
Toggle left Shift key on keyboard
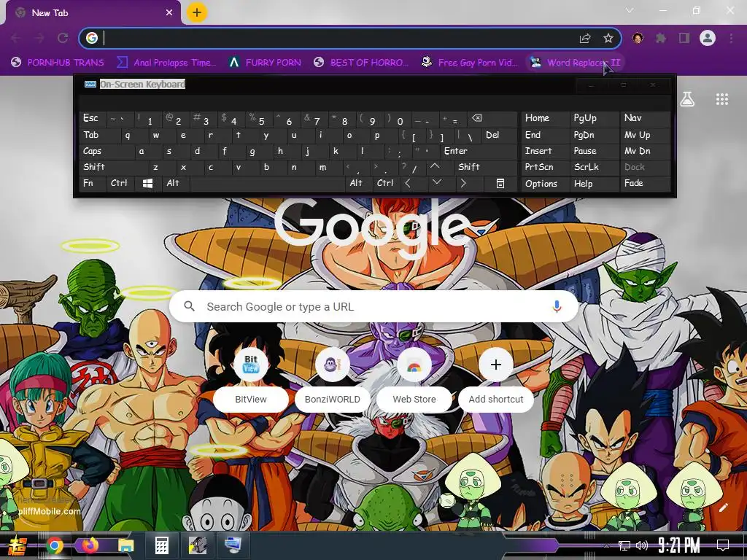[113, 167]
